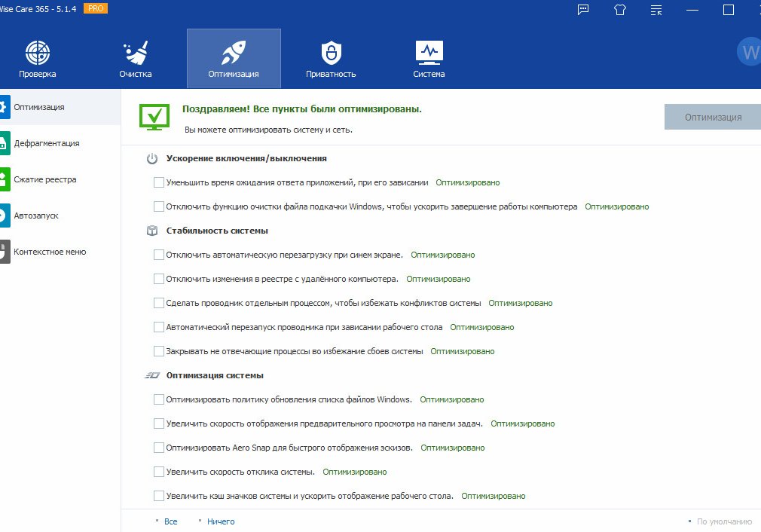Screen dimensions: 761x532
Task: Click the gray Оптимизация button
Action: 713,117
